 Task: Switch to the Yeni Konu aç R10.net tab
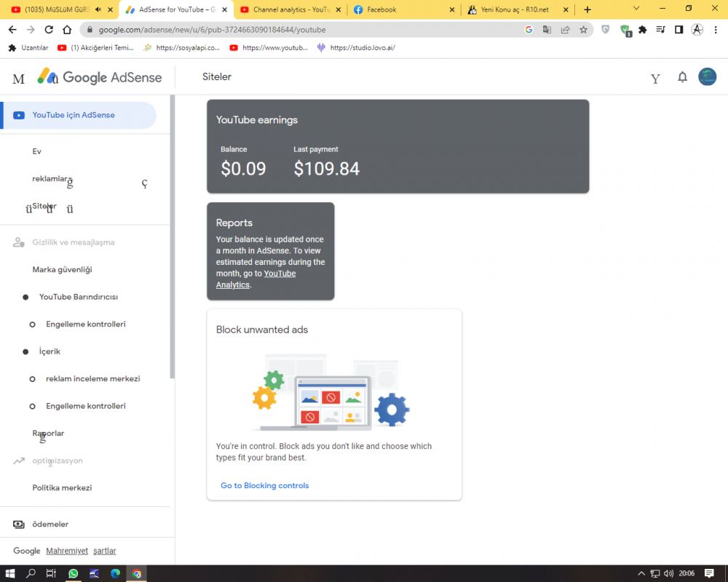518,9
